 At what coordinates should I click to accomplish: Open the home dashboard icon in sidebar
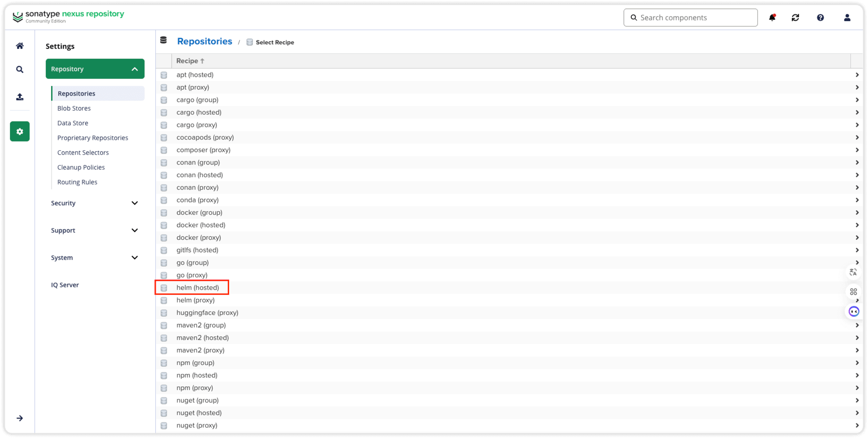coord(20,46)
